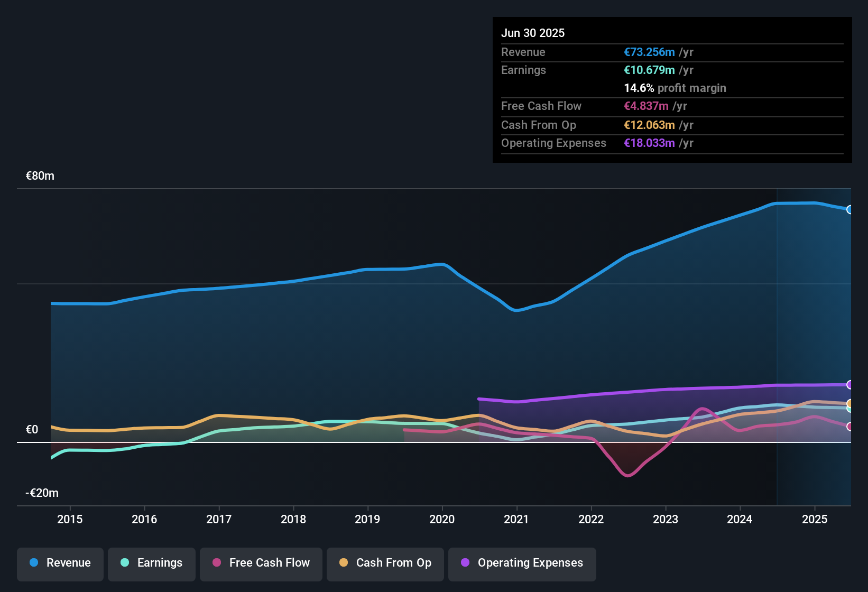Click the 2022 x-axis label
Screen dimensions: 868x592
tap(591, 519)
